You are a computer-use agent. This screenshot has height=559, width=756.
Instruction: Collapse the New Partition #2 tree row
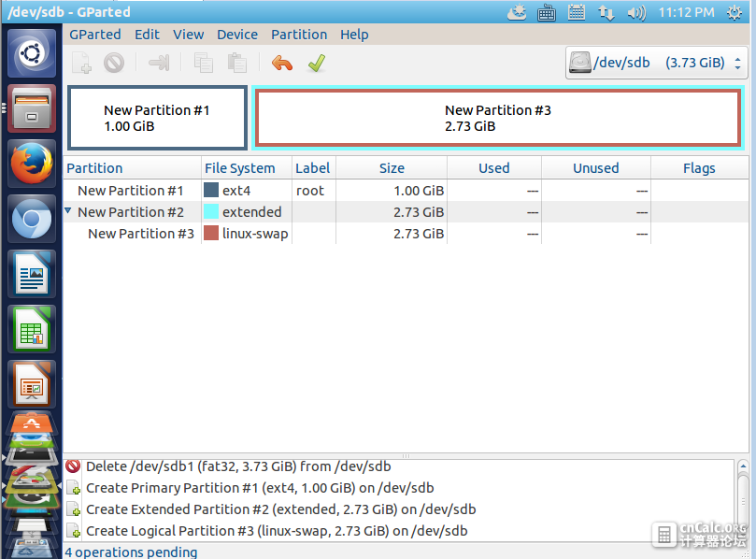[68, 210]
